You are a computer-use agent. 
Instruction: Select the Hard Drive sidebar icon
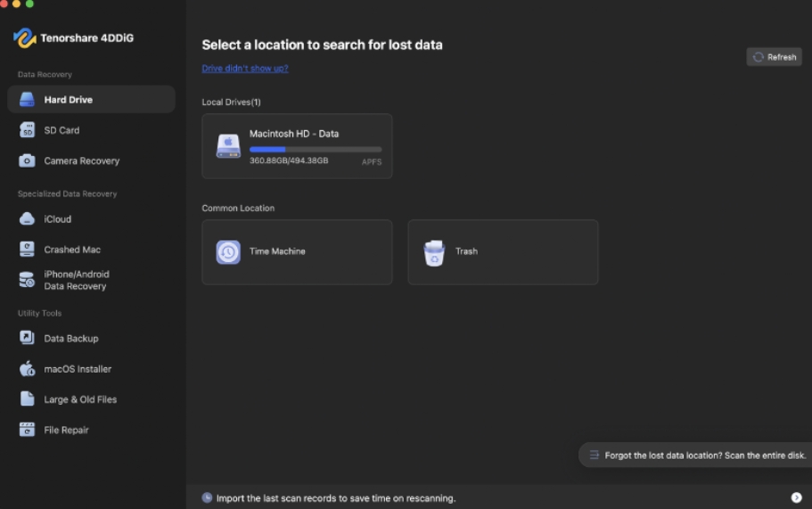pyautogui.click(x=27, y=100)
